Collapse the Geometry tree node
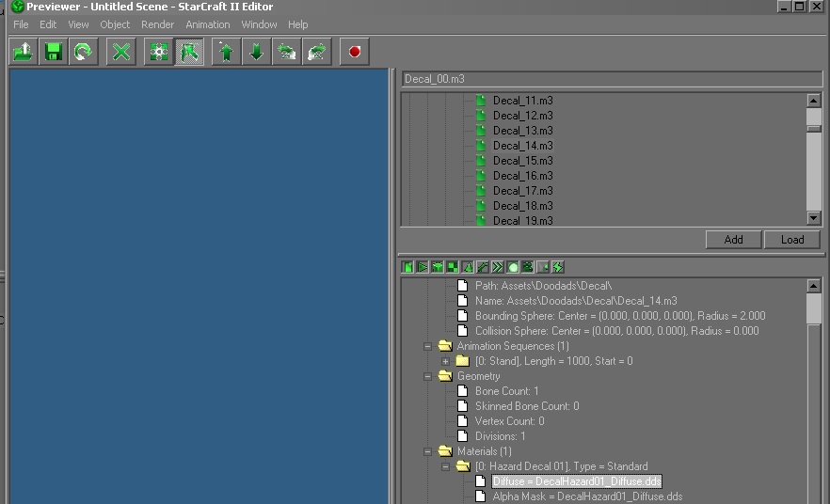830x504 pixels. click(x=428, y=376)
